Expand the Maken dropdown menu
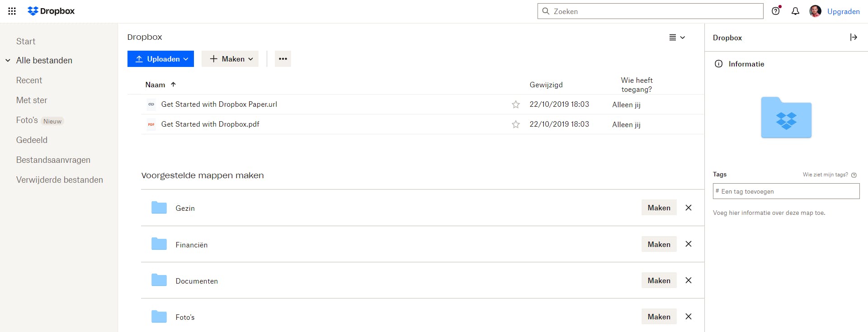868x332 pixels. tap(230, 59)
